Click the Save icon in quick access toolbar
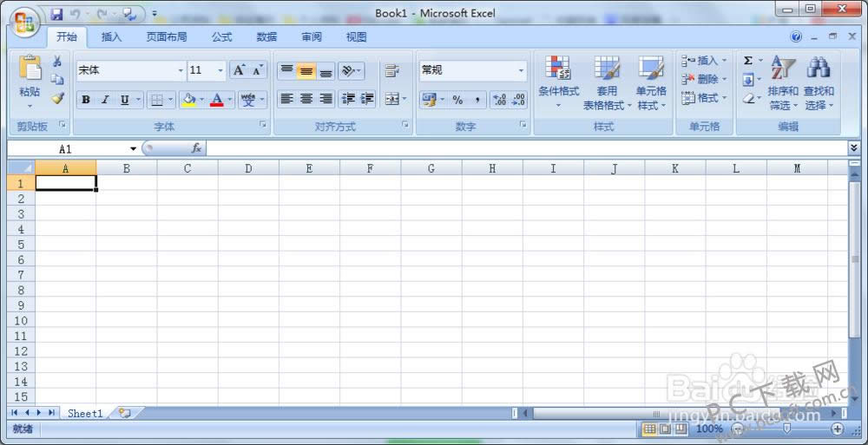This screenshot has width=868, height=445. [x=57, y=14]
